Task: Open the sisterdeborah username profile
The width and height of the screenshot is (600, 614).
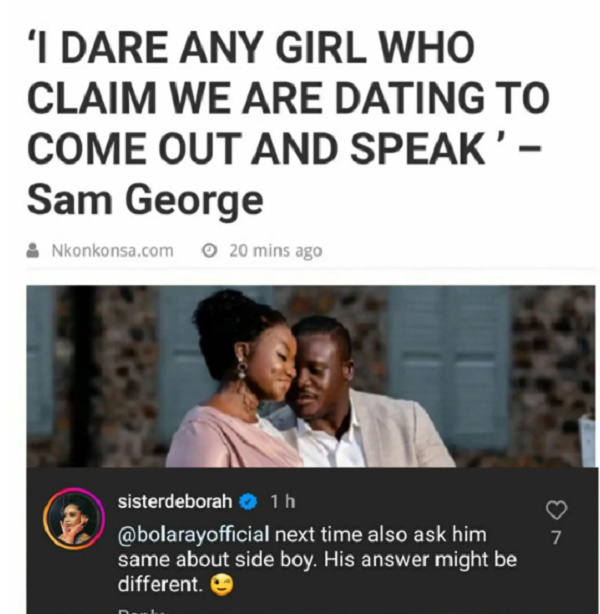Action: click(x=175, y=502)
